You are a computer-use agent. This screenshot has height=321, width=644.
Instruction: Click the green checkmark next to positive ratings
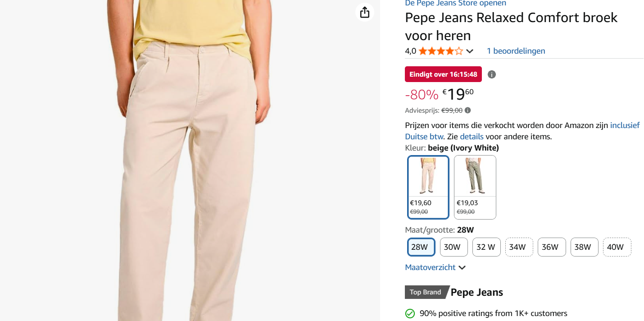(410, 313)
